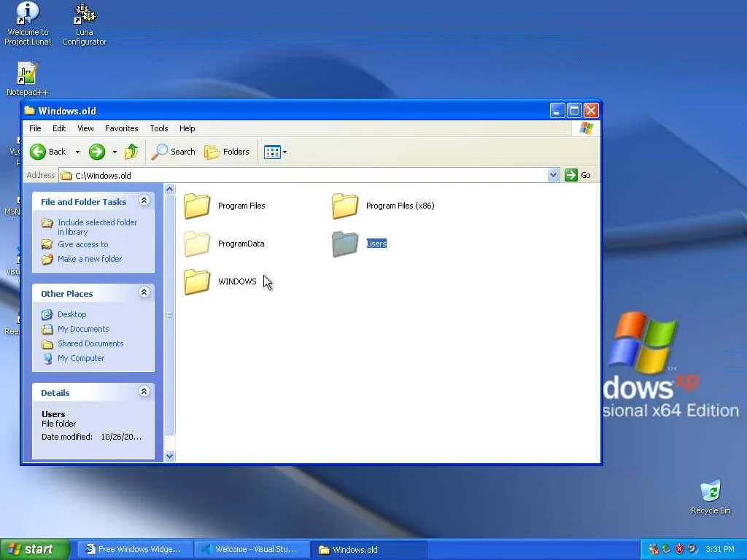Click Include selected folder in library
Image resolution: width=747 pixels, height=560 pixels.
(x=97, y=227)
